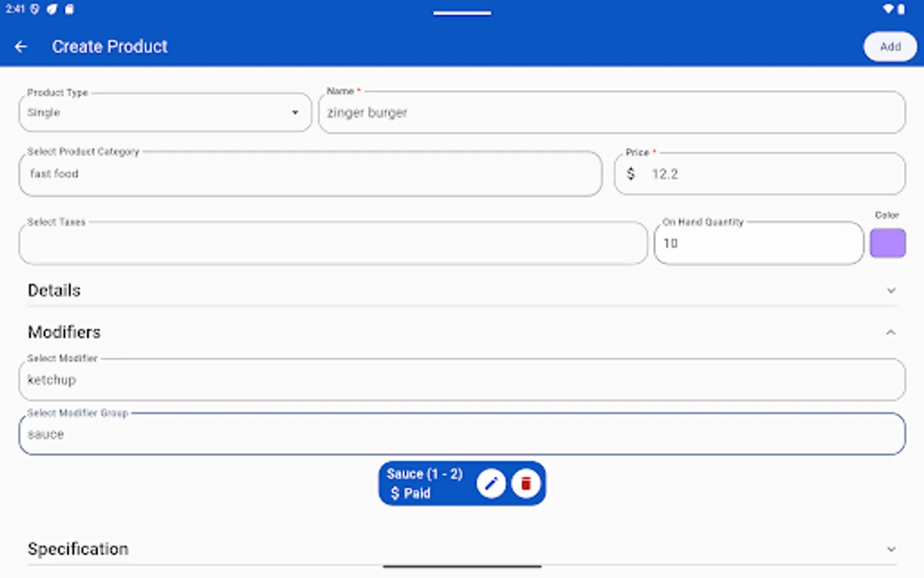Open the Select Product Category field
Image resolution: width=924 pixels, height=578 pixels.
tap(310, 173)
